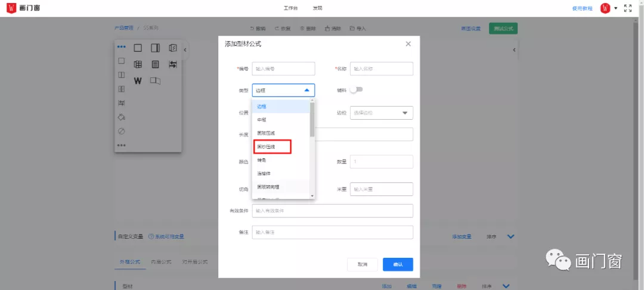The height and width of the screenshot is (290, 644).
Task: Click the circle-slash prohibit tool icon
Action: click(x=121, y=131)
